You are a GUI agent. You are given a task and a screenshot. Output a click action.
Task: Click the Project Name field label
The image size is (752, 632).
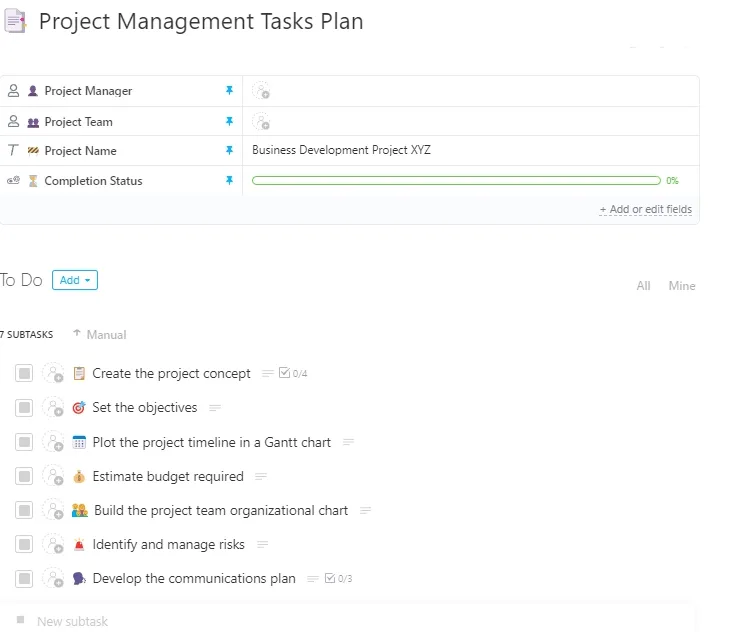click(80, 151)
